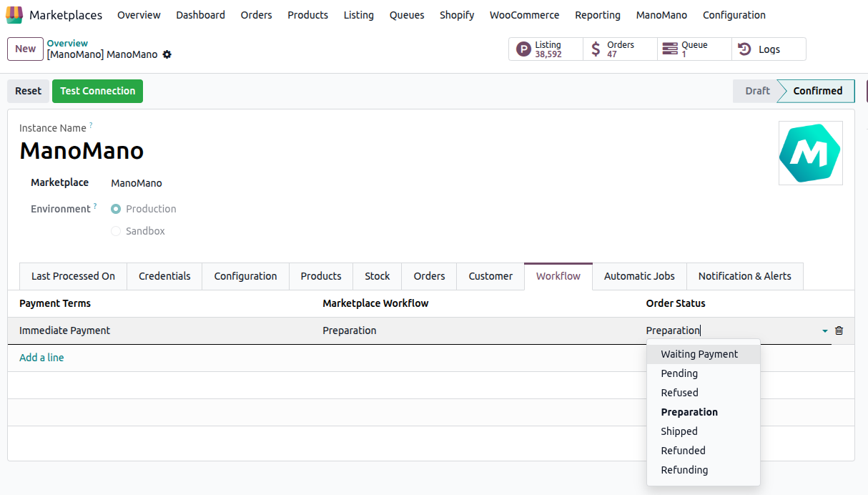Click the Orders dollar icon
868x495 pixels.
(x=596, y=49)
